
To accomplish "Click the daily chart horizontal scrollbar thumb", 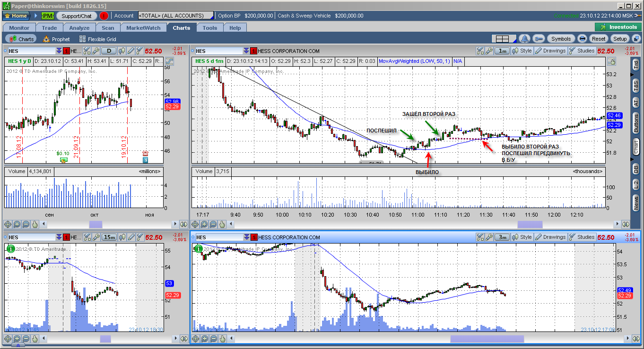I will (x=96, y=225).
